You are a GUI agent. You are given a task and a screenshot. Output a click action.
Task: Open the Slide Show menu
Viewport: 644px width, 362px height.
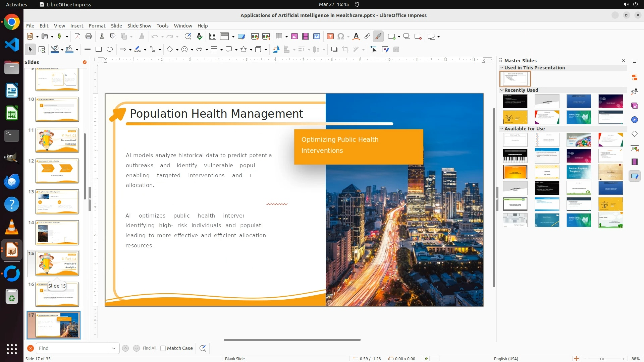pos(139,26)
